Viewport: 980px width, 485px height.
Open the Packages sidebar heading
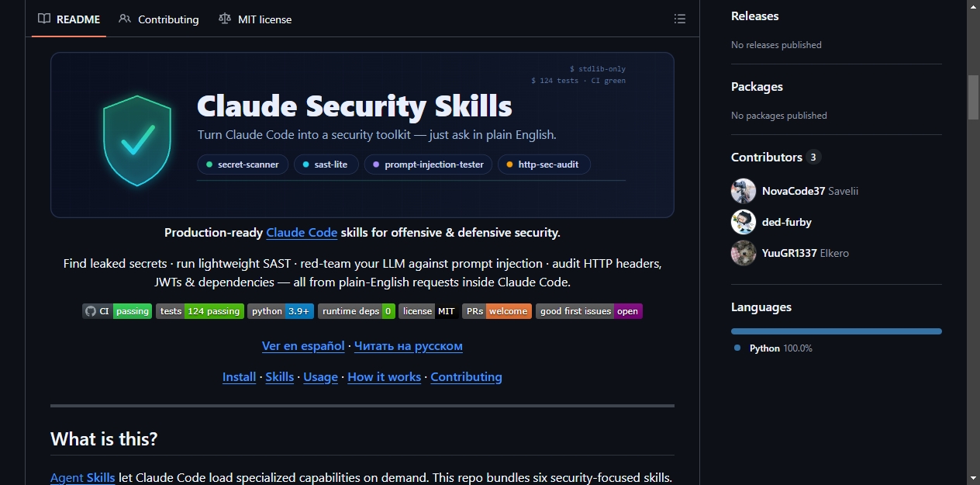click(757, 87)
